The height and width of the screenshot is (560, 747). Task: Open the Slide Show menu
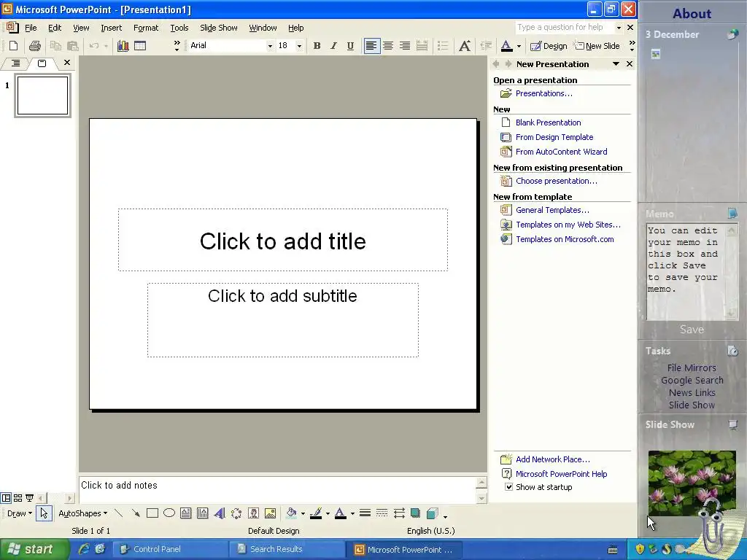point(219,28)
